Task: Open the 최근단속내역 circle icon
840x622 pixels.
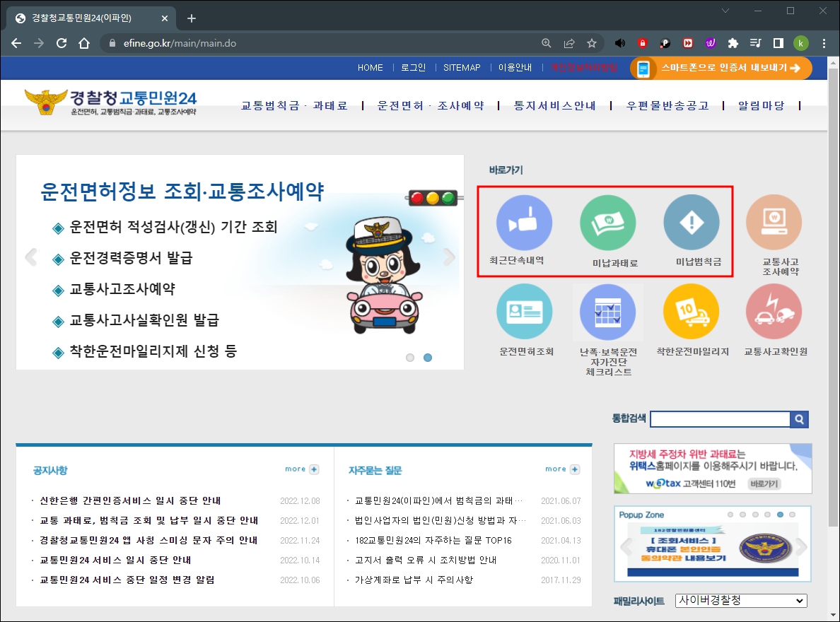Action: [x=525, y=222]
